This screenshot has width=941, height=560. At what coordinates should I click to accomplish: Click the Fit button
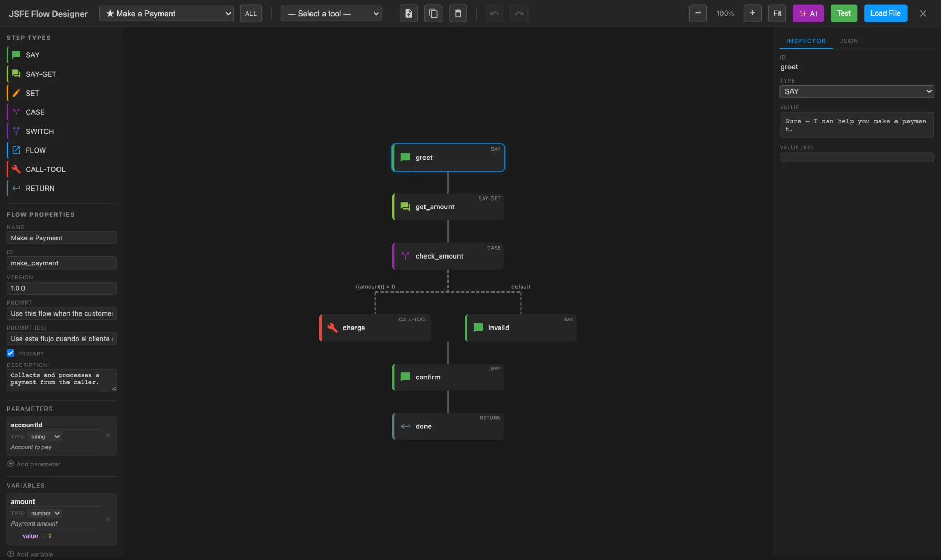tap(777, 13)
